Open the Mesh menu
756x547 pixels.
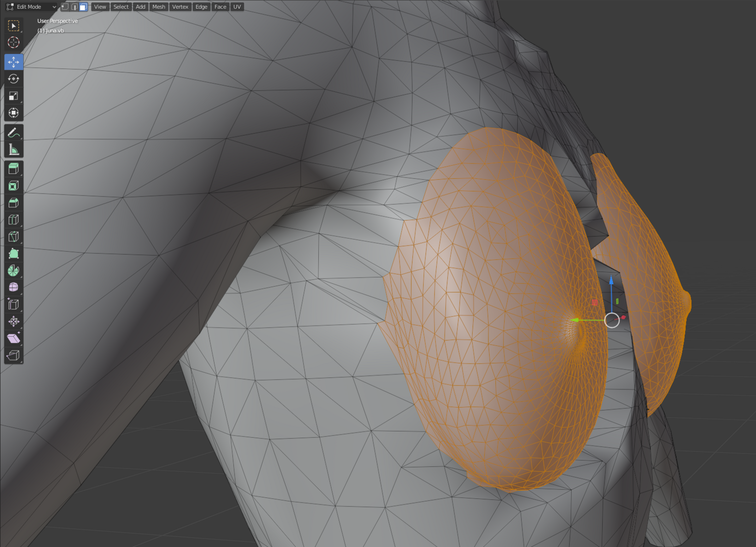[x=159, y=7]
